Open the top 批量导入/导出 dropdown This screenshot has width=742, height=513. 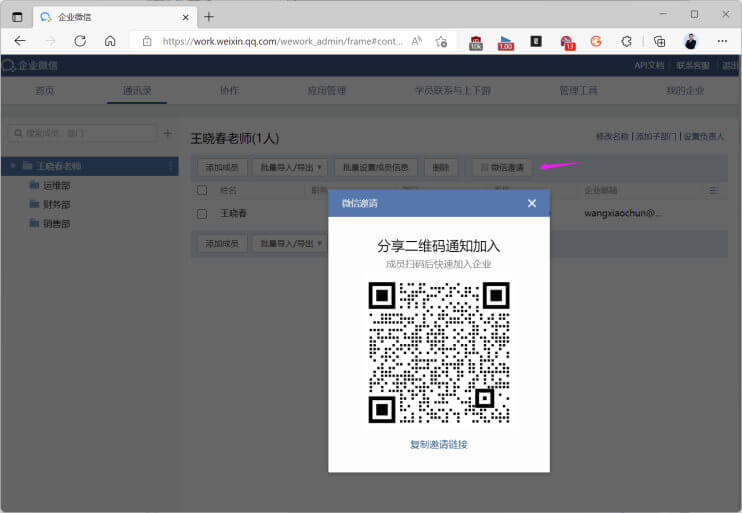(291, 168)
